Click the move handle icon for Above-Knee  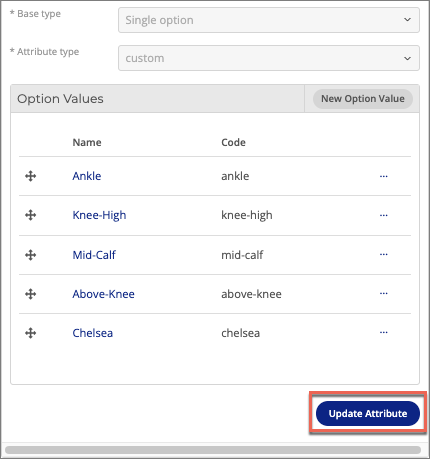(31, 294)
